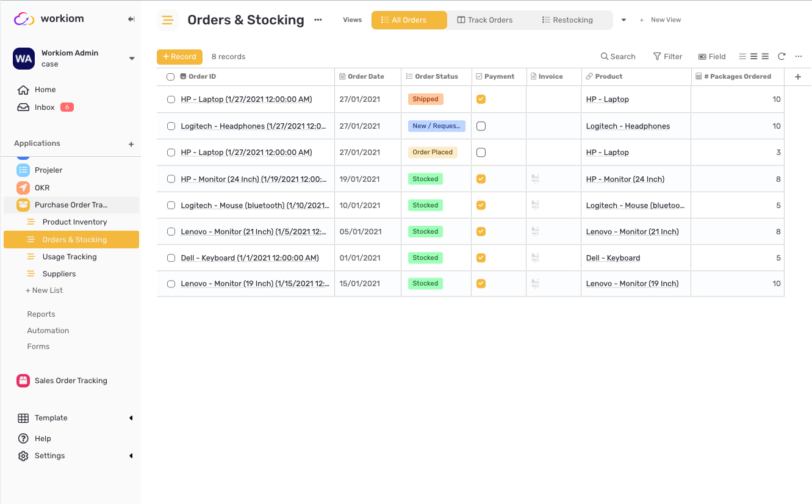
Task: Open the views dropdown arrow
Action: (623, 20)
